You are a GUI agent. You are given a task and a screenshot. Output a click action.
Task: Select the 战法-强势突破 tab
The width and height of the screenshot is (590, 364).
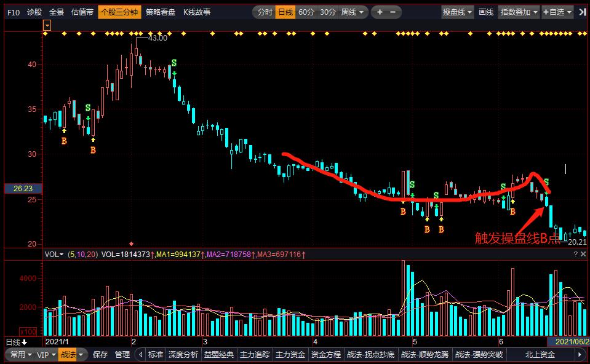point(479,354)
